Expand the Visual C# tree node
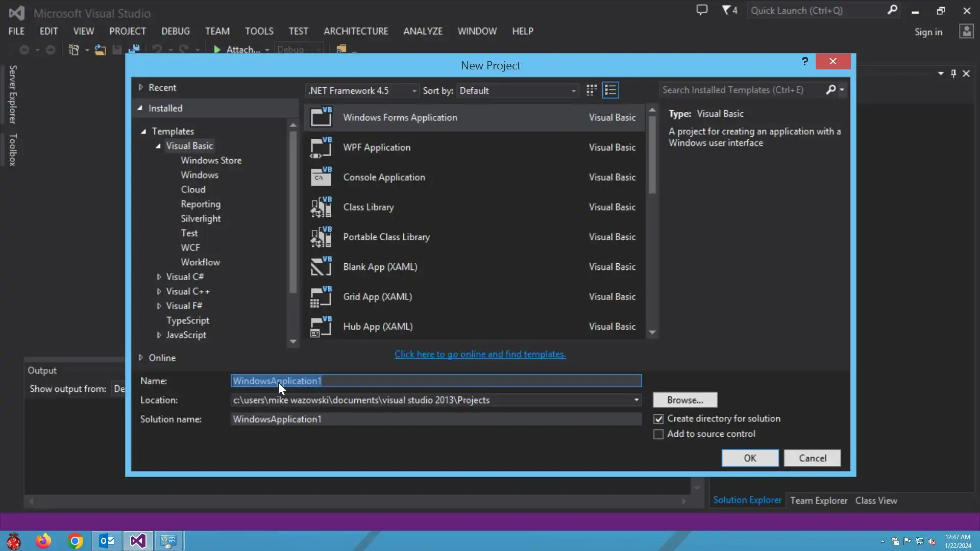The image size is (980, 551). tap(159, 277)
